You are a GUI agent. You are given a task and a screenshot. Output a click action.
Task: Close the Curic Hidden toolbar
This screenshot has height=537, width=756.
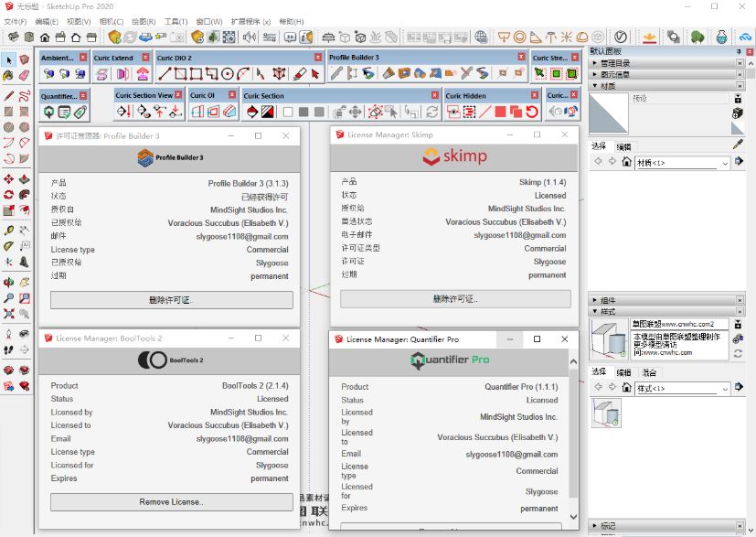(534, 95)
